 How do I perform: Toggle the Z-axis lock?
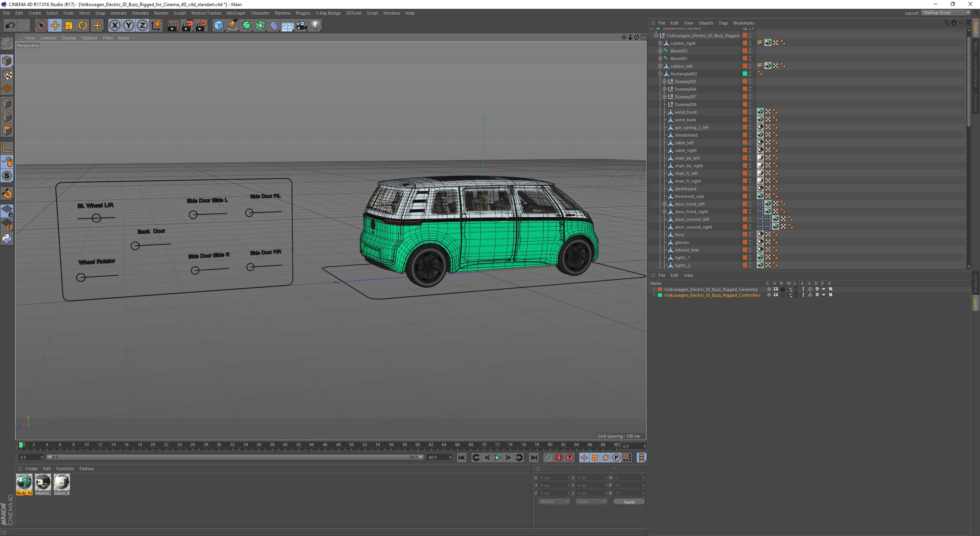(x=142, y=25)
